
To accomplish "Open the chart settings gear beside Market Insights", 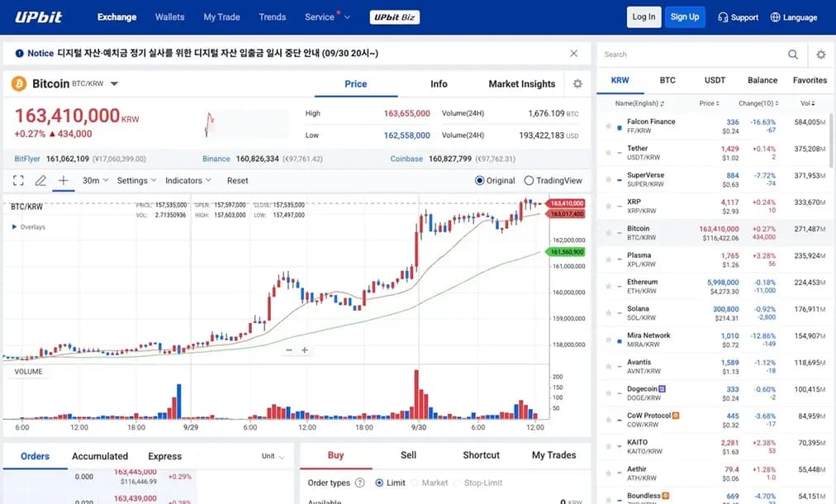I will coord(577,83).
